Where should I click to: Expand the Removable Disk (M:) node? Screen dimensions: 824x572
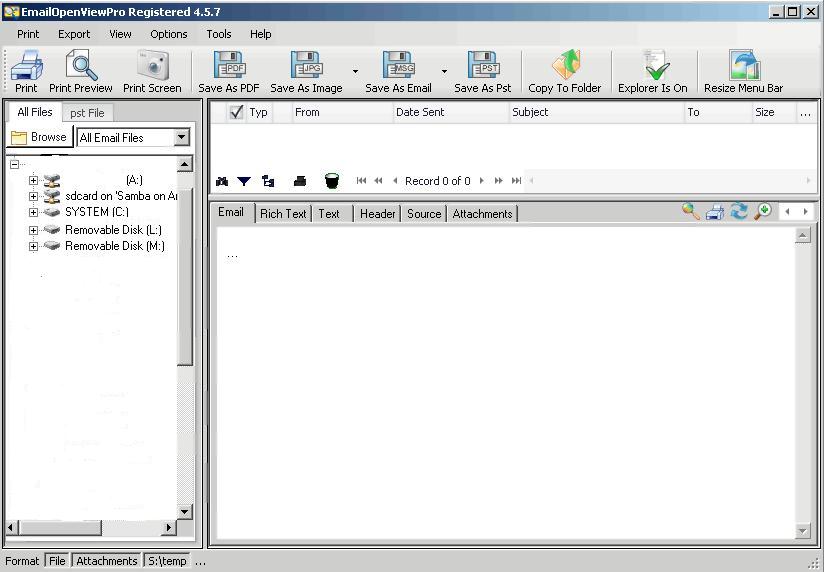click(x=33, y=246)
